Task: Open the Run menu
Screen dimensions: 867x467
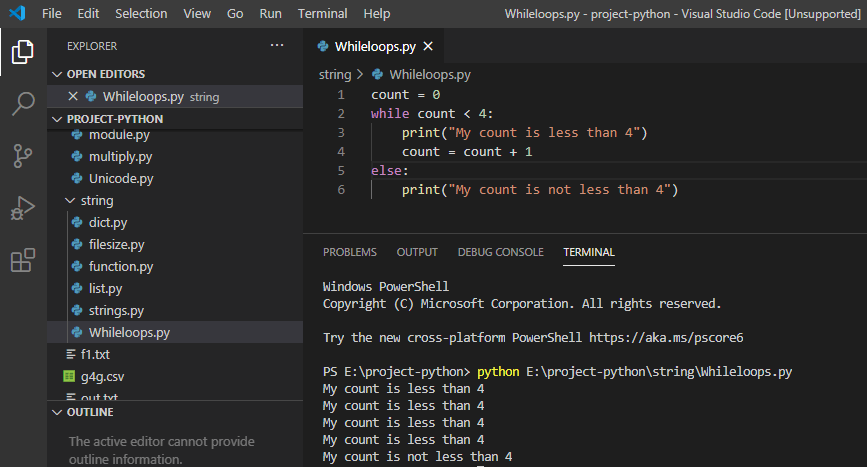Action: coord(270,13)
